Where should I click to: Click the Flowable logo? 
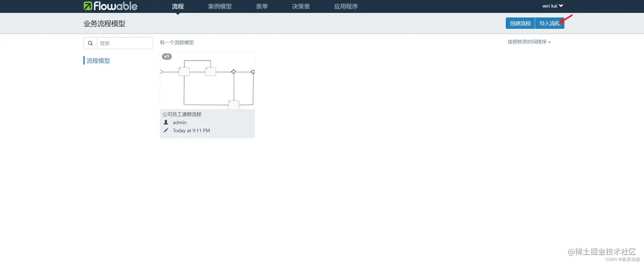pyautogui.click(x=110, y=6)
